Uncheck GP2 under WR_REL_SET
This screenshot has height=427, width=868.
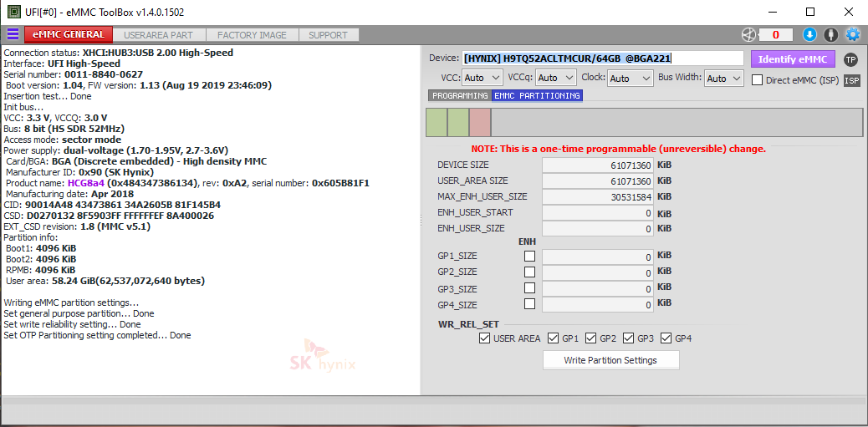[590, 338]
